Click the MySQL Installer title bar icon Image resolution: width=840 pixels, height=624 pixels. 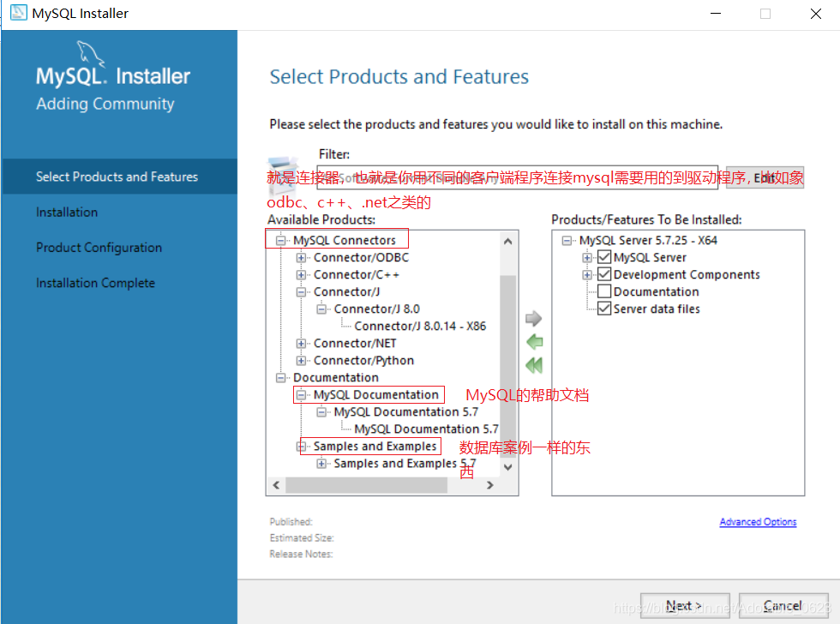pos(18,13)
